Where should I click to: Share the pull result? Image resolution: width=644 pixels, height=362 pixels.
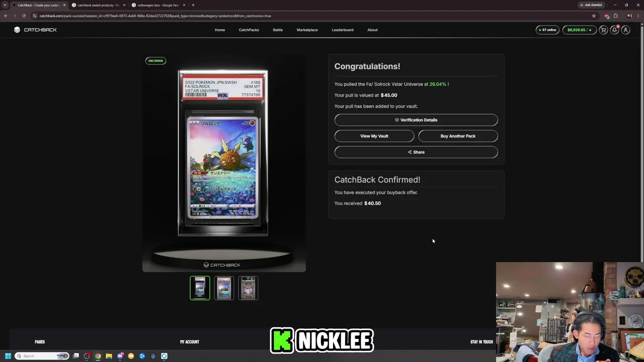point(416,152)
